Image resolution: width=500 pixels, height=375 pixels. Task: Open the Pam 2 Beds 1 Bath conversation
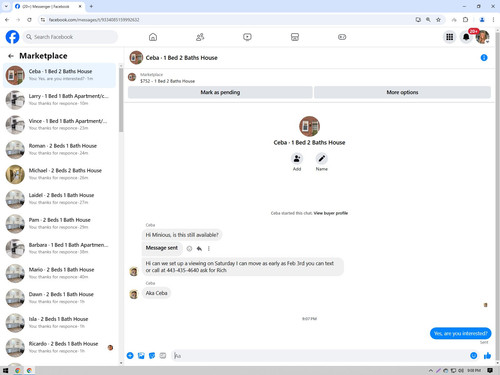(x=59, y=223)
